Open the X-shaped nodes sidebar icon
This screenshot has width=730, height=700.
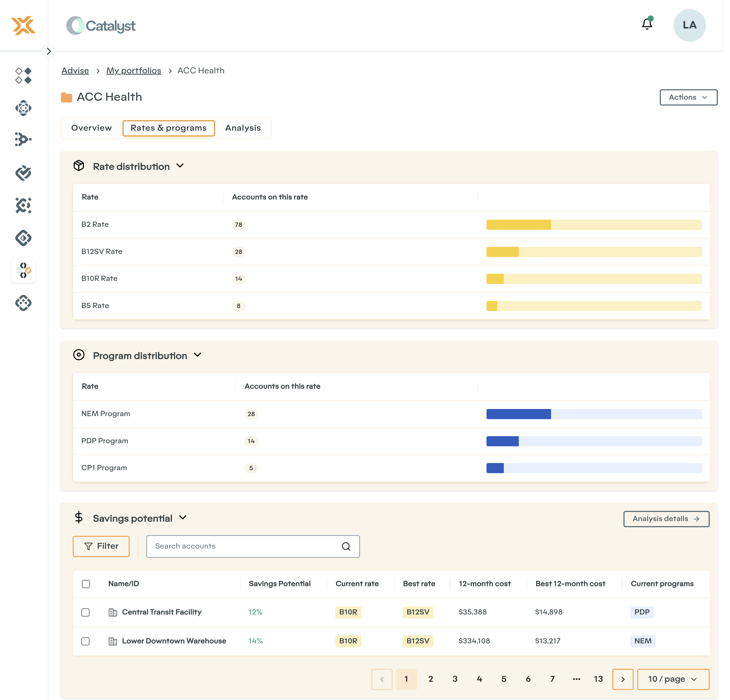point(23,205)
